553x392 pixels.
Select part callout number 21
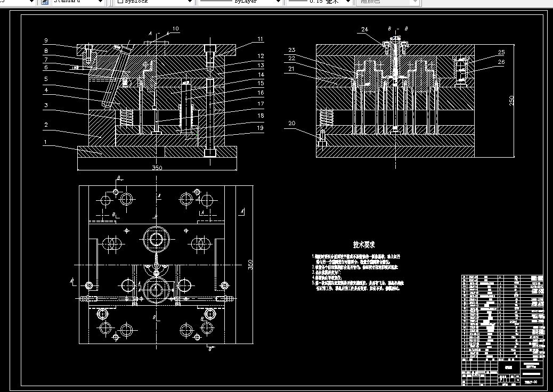click(291, 69)
